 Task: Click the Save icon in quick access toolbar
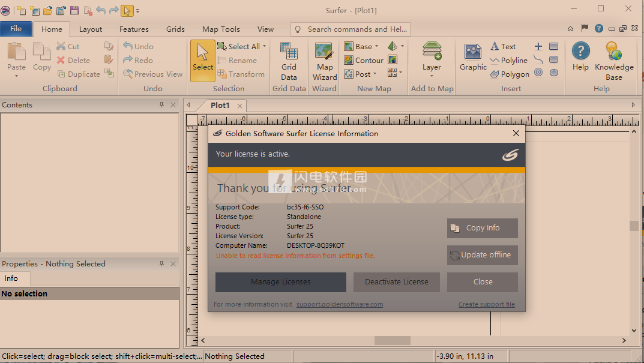point(74,10)
